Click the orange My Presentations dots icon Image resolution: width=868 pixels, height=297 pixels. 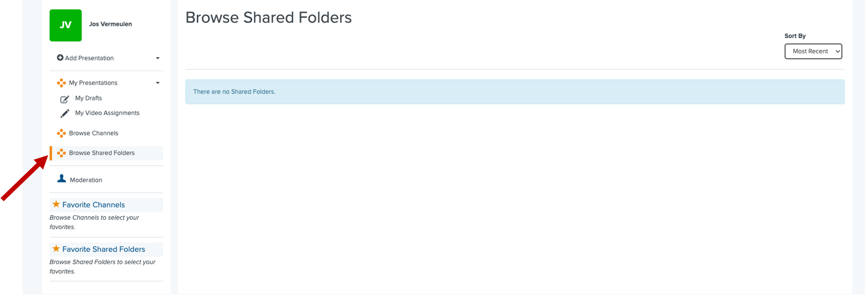click(x=61, y=83)
